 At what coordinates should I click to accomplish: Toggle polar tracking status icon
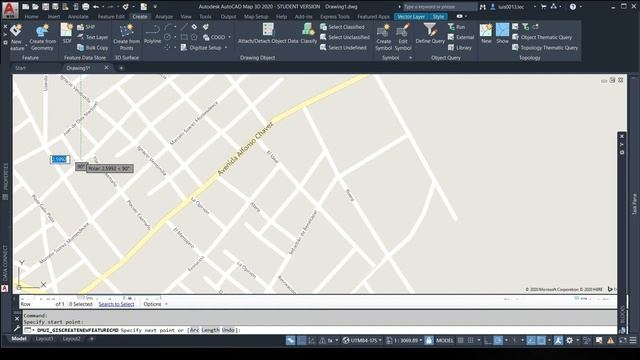[x=498, y=340]
